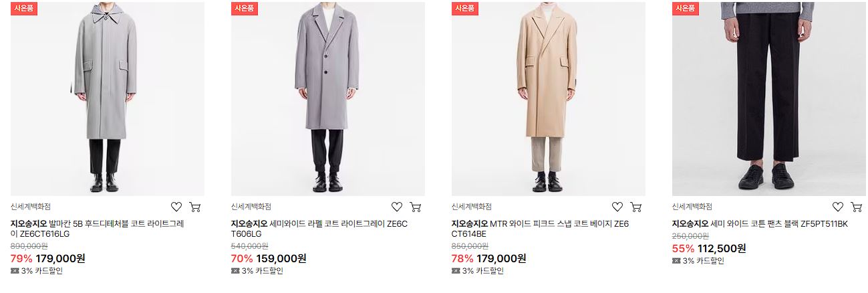Favorite the semi-wide lapel coat with heart icon
This screenshot has height=293, width=868.
tap(397, 207)
